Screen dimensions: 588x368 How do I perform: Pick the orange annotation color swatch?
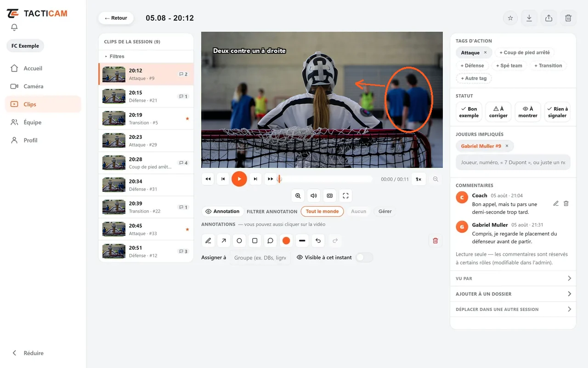(286, 241)
